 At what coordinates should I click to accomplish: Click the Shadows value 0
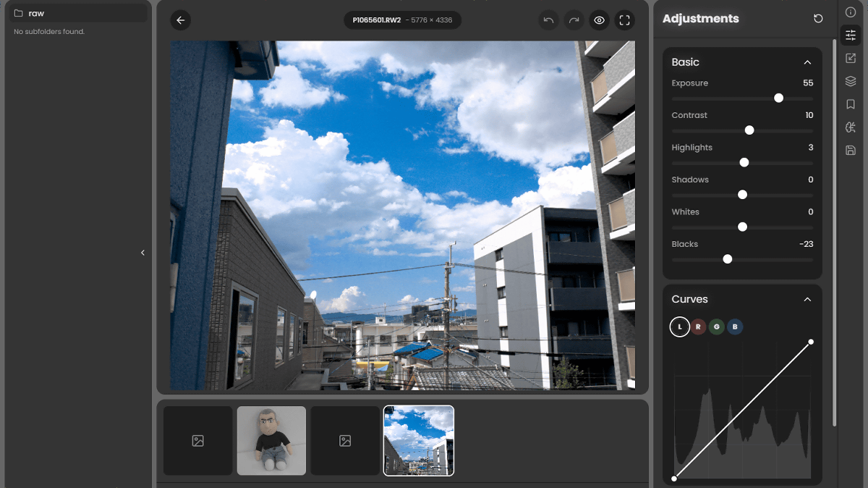point(811,180)
